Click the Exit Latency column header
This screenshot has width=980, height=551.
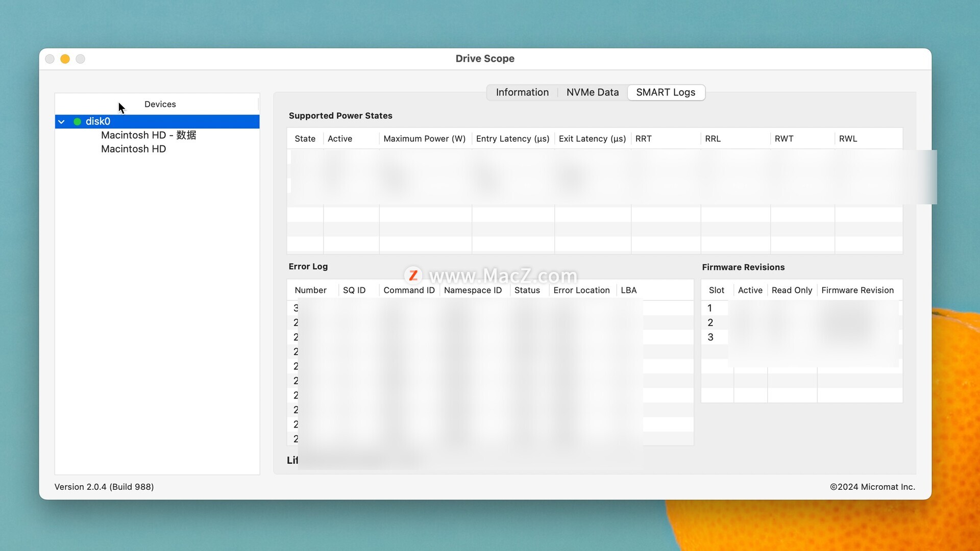(x=592, y=139)
